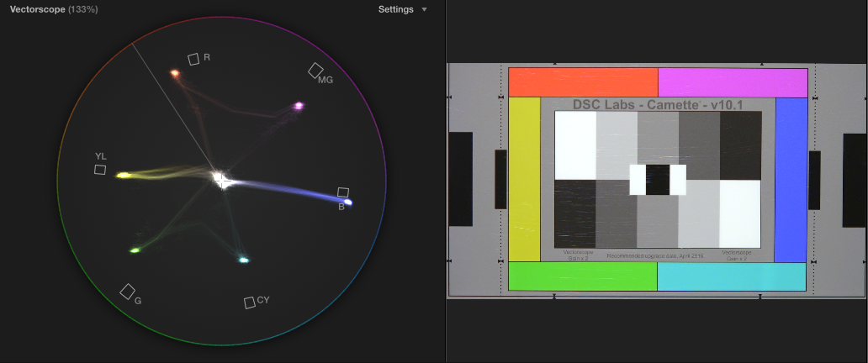This screenshot has height=363, width=868.
Task: Click the magenta color patch on chart
Action: tap(732, 82)
